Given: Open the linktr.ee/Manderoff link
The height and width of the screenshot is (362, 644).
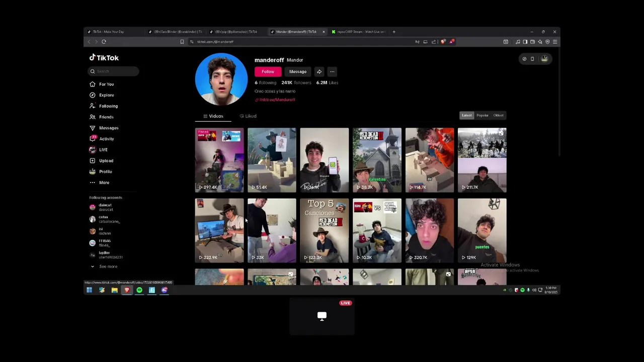Looking at the screenshot, I should [x=275, y=100].
